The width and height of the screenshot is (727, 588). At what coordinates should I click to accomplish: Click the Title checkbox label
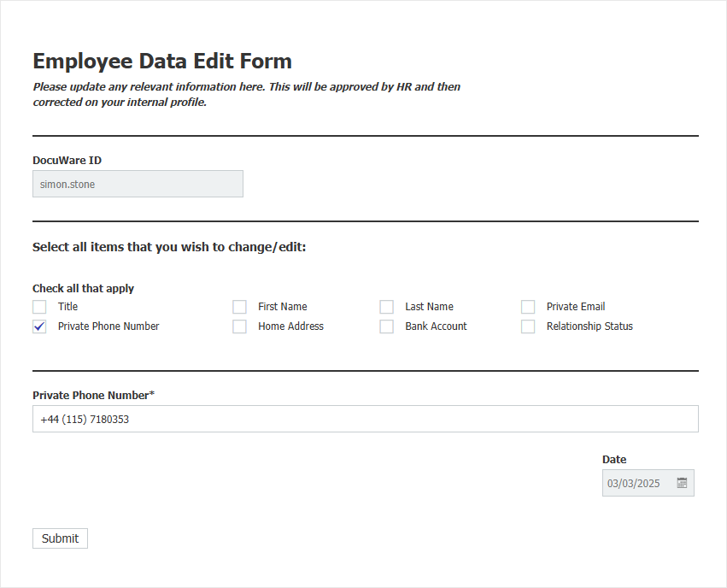click(x=67, y=306)
